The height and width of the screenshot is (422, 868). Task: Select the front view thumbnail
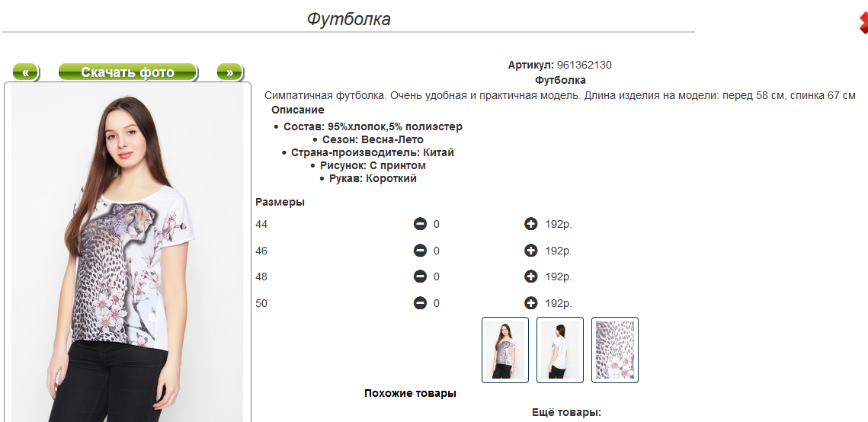(504, 350)
